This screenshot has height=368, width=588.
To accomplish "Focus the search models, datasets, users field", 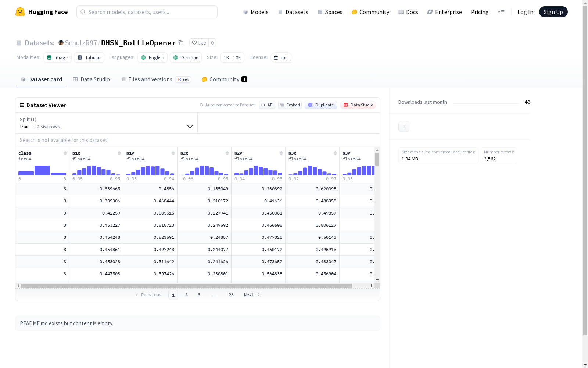I will [147, 12].
